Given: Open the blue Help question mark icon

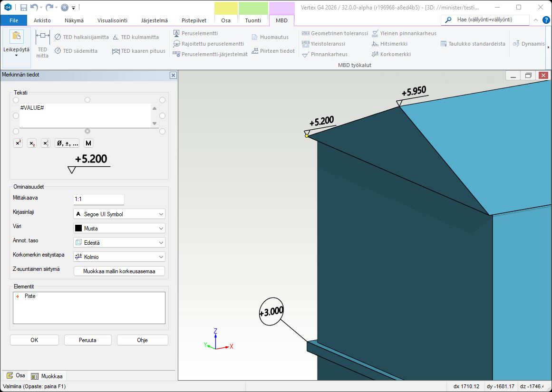Looking at the screenshot, I should [x=546, y=20].
